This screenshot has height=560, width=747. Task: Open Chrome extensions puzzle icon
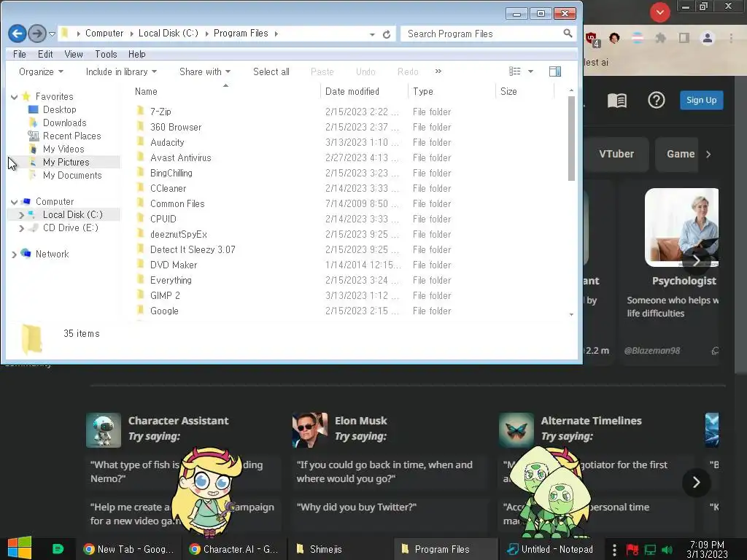coord(660,38)
